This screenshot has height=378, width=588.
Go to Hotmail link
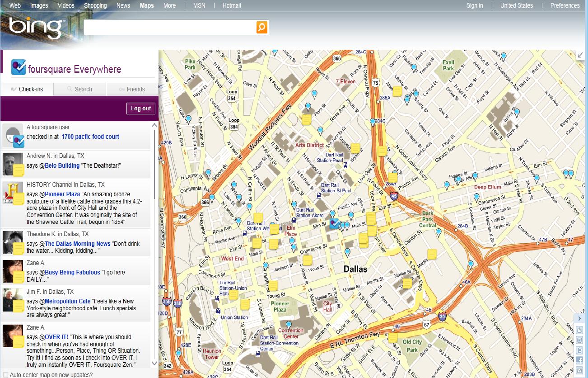pyautogui.click(x=232, y=5)
